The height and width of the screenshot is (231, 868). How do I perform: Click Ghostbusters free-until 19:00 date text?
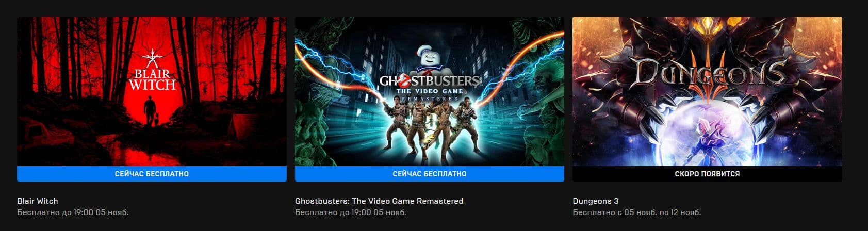click(x=351, y=212)
